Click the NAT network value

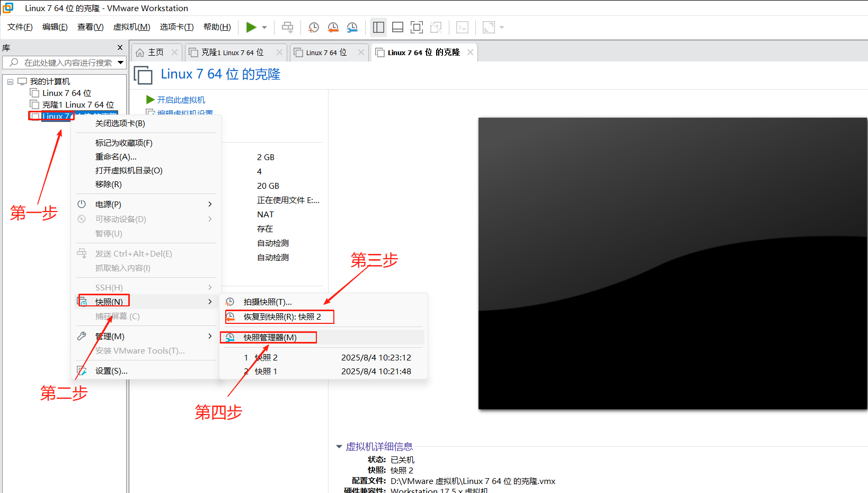[265, 215]
